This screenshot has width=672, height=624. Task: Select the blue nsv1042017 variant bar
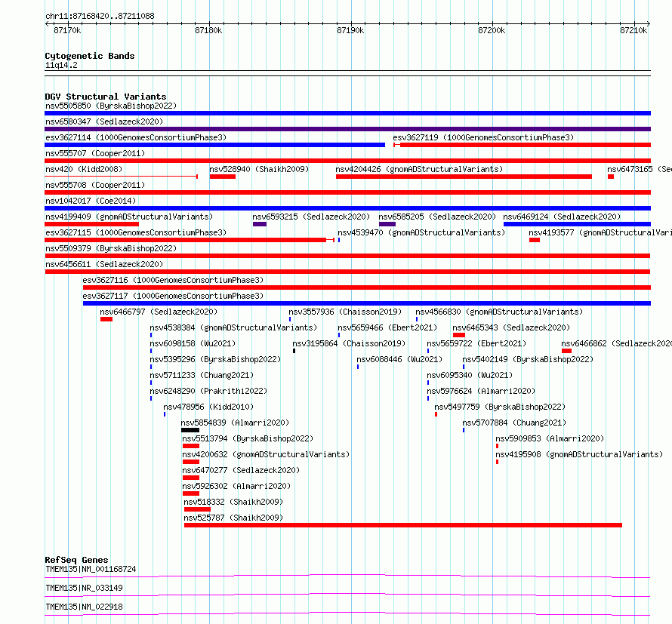(347, 208)
